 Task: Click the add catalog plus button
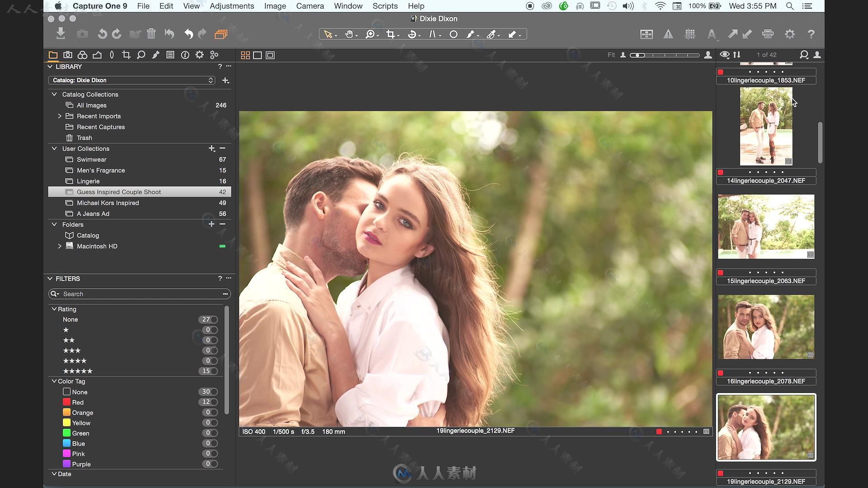[226, 80]
